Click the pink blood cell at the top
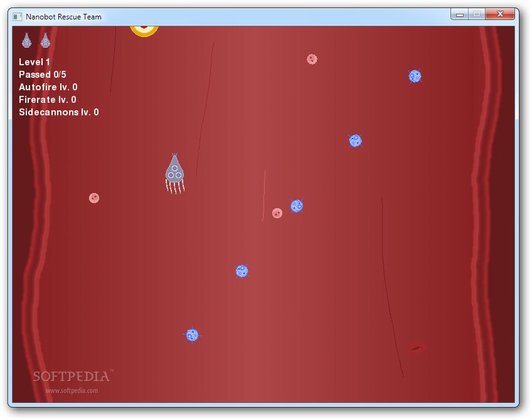 (x=312, y=59)
